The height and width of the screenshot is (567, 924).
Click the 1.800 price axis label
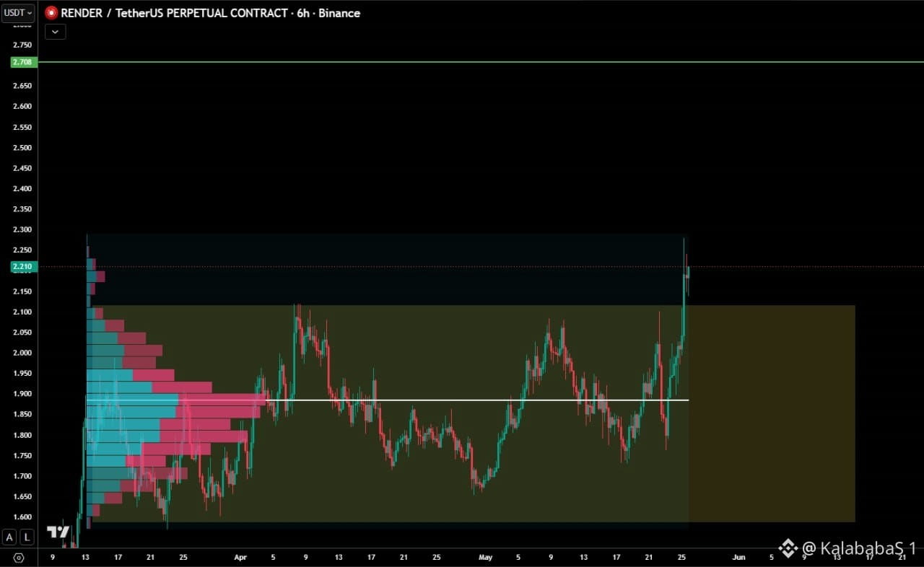(22, 435)
